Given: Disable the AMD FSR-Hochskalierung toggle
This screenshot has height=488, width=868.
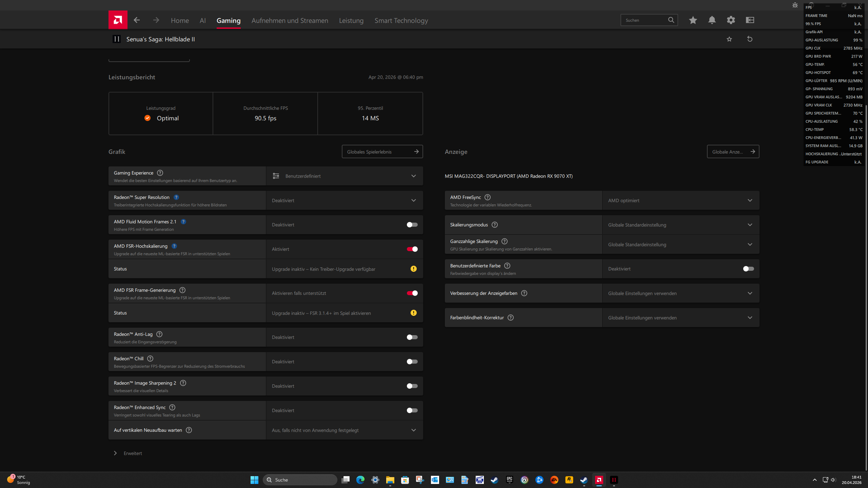Looking at the screenshot, I should point(412,249).
